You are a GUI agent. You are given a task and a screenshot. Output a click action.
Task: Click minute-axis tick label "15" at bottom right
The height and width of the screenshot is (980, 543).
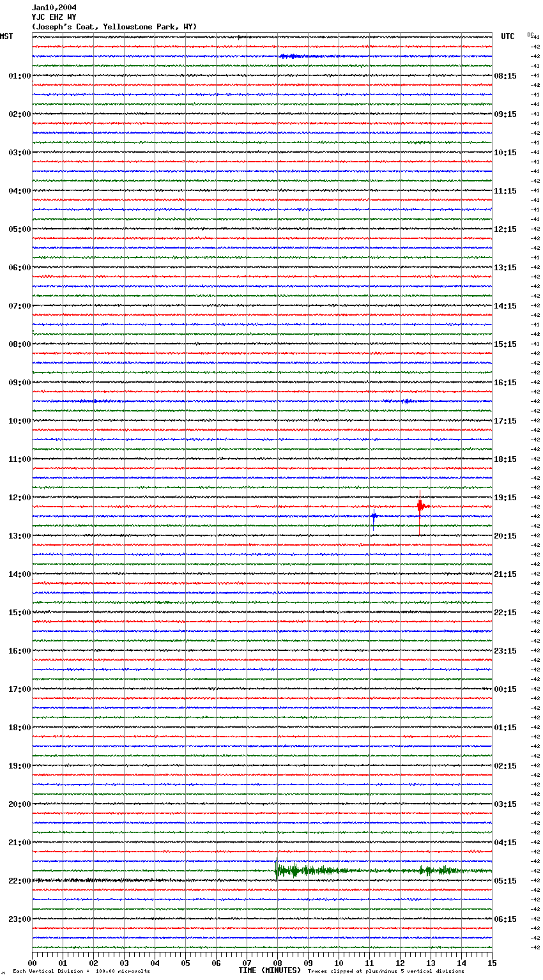[492, 963]
